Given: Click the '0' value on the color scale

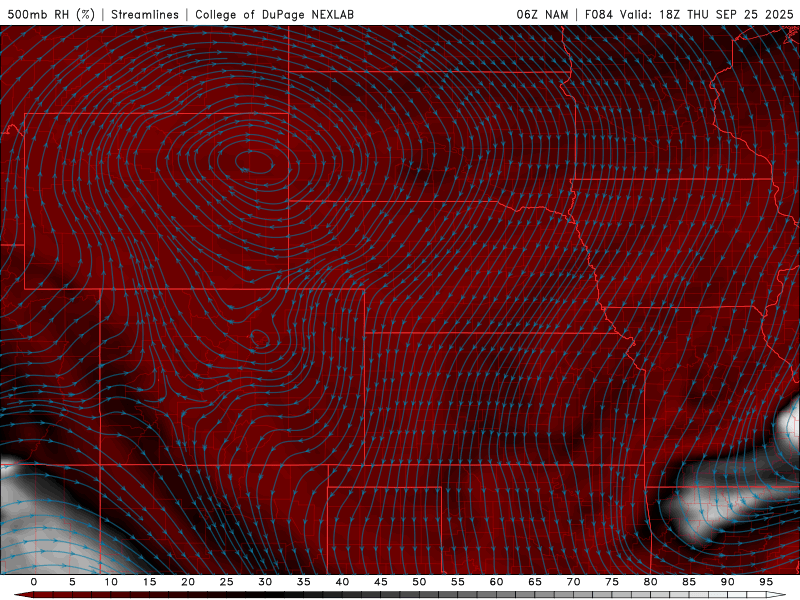Looking at the screenshot, I should (x=34, y=582).
